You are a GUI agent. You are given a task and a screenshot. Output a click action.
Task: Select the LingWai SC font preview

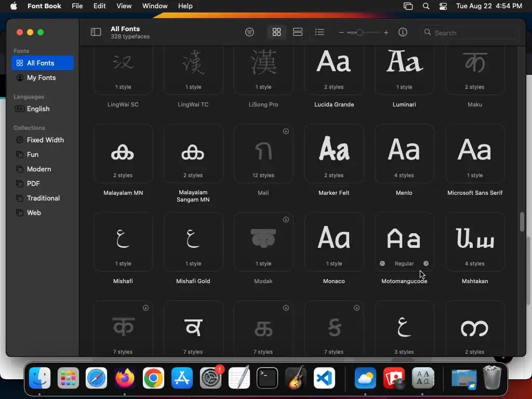123,70
